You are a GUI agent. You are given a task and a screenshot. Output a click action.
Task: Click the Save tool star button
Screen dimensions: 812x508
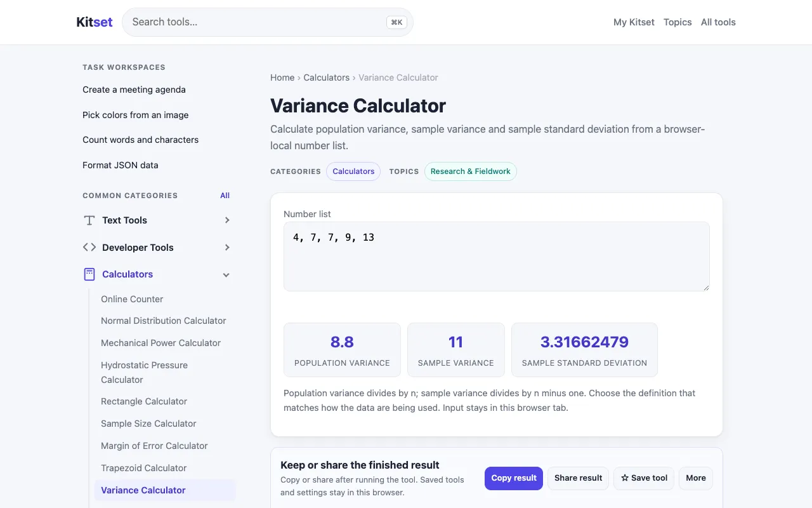click(x=644, y=478)
